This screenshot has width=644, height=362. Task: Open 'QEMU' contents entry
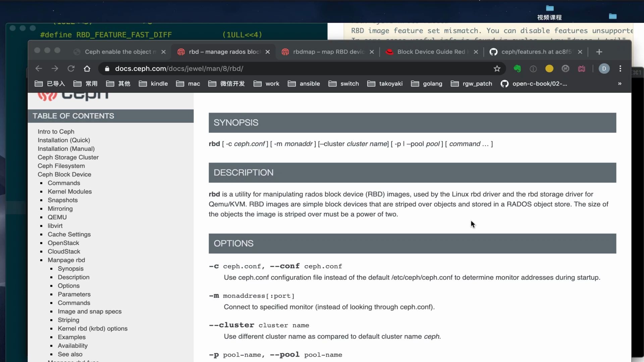[57, 217]
